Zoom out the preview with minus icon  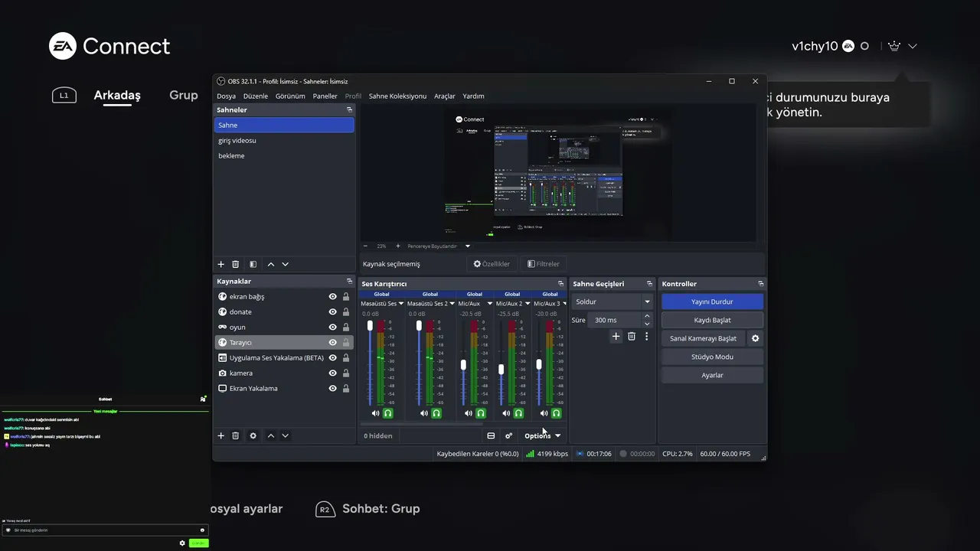[365, 246]
